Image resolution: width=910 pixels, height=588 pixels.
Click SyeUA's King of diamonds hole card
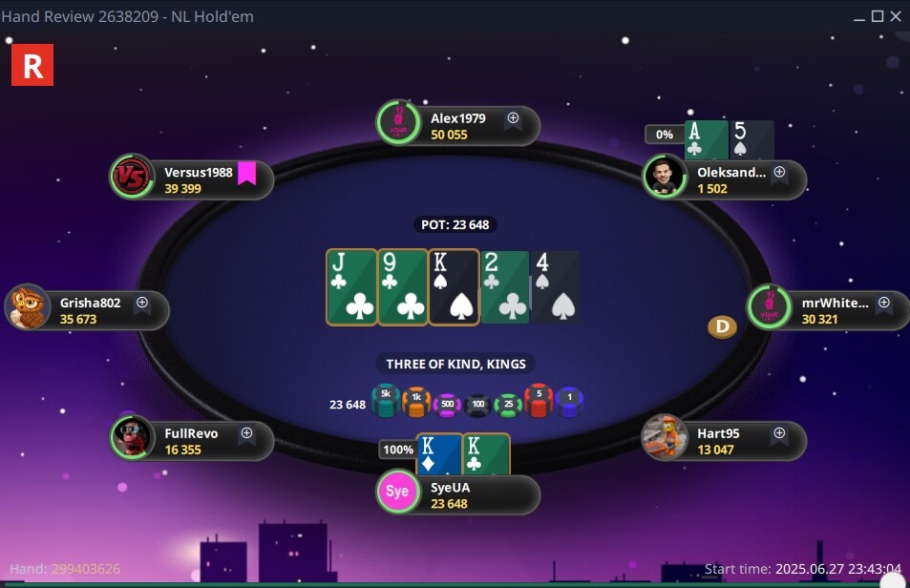(439, 454)
